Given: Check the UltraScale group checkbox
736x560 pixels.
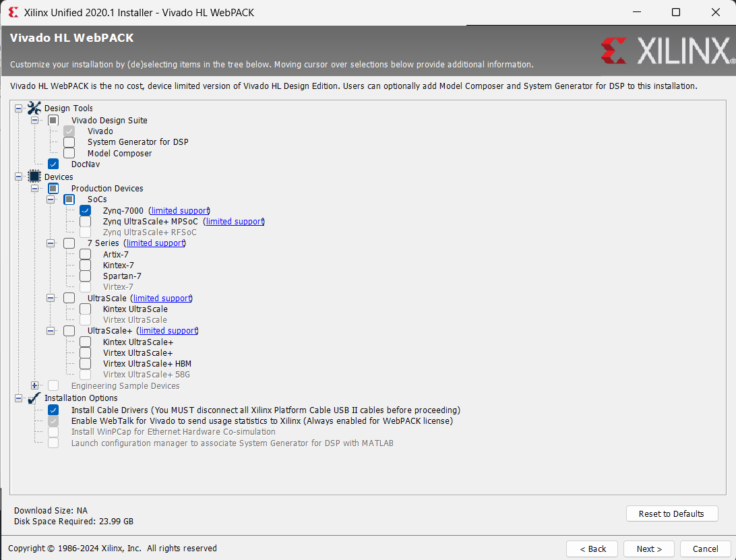Looking at the screenshot, I should [69, 298].
